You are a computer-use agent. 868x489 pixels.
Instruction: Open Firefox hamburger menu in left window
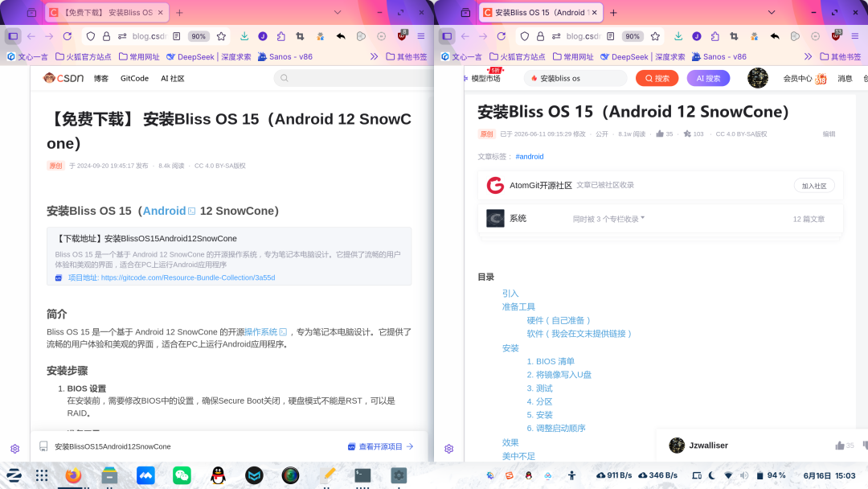point(420,36)
